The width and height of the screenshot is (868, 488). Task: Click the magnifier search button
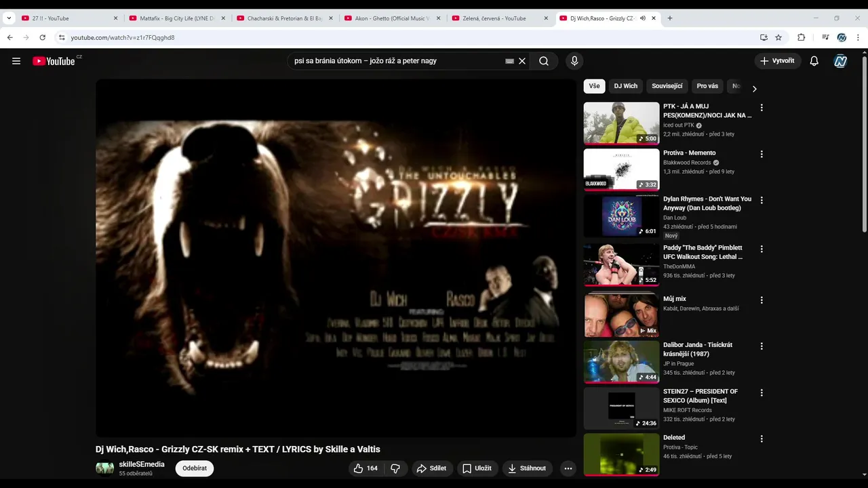(544, 61)
